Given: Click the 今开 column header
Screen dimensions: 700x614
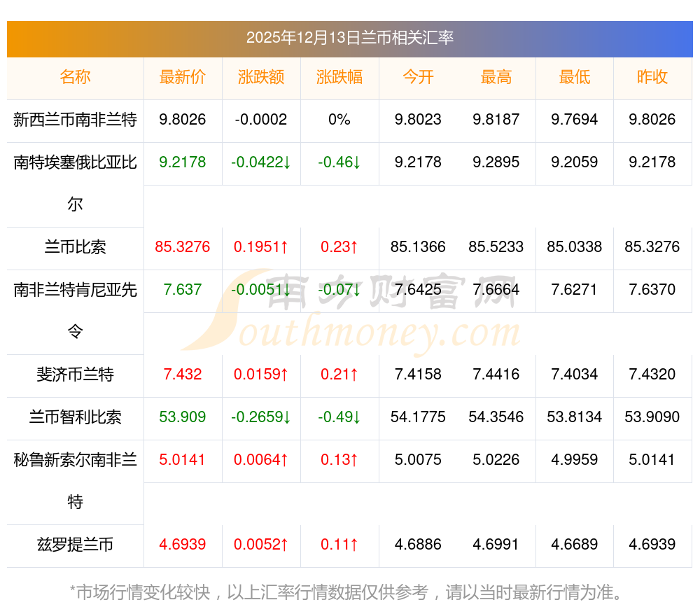Looking at the screenshot, I should [418, 78].
